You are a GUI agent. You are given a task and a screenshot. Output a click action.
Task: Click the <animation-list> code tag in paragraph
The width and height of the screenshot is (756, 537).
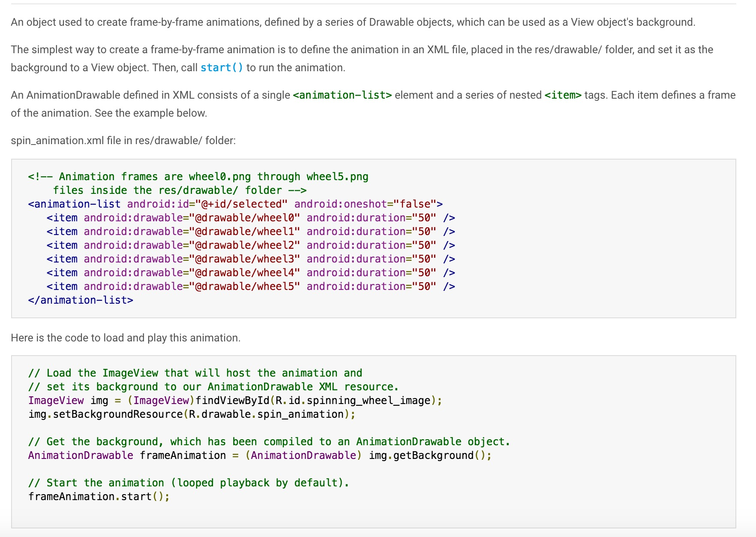(x=342, y=95)
